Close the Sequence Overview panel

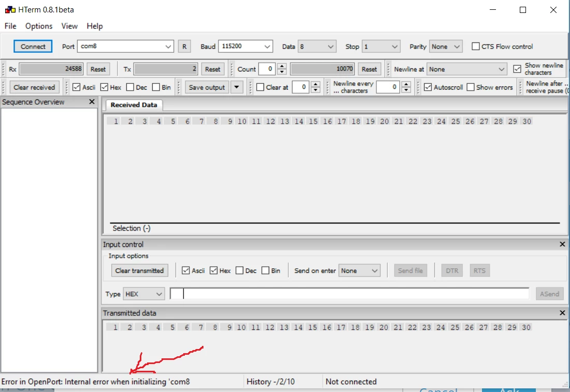92,102
